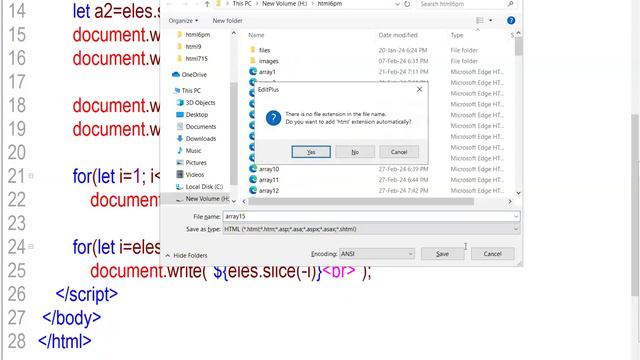This screenshot has width=640, height=360.
Task: Select Pictures in navigation pane
Action: click(196, 162)
